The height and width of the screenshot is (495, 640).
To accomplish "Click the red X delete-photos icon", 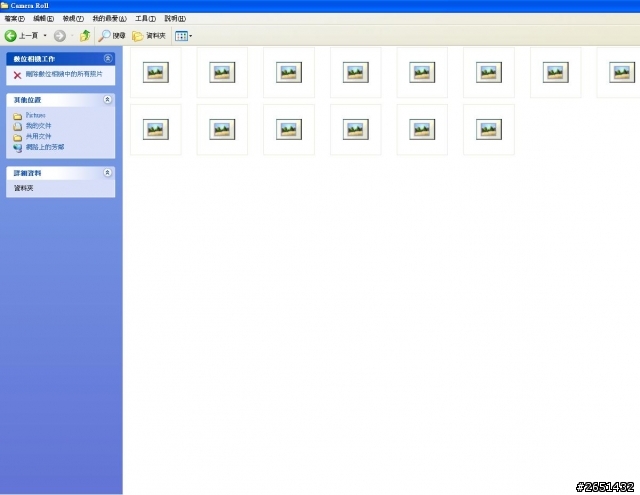I will click(x=17, y=75).
